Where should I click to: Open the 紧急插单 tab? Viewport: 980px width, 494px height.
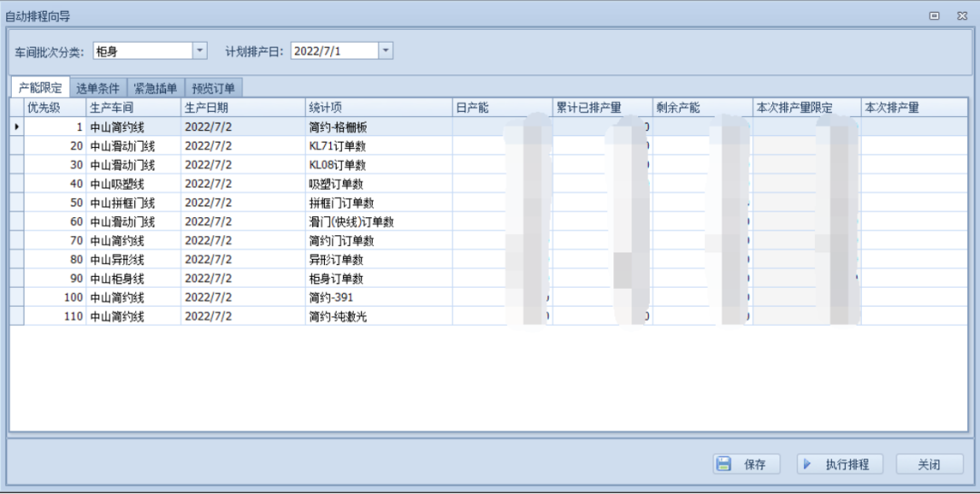[x=155, y=88]
